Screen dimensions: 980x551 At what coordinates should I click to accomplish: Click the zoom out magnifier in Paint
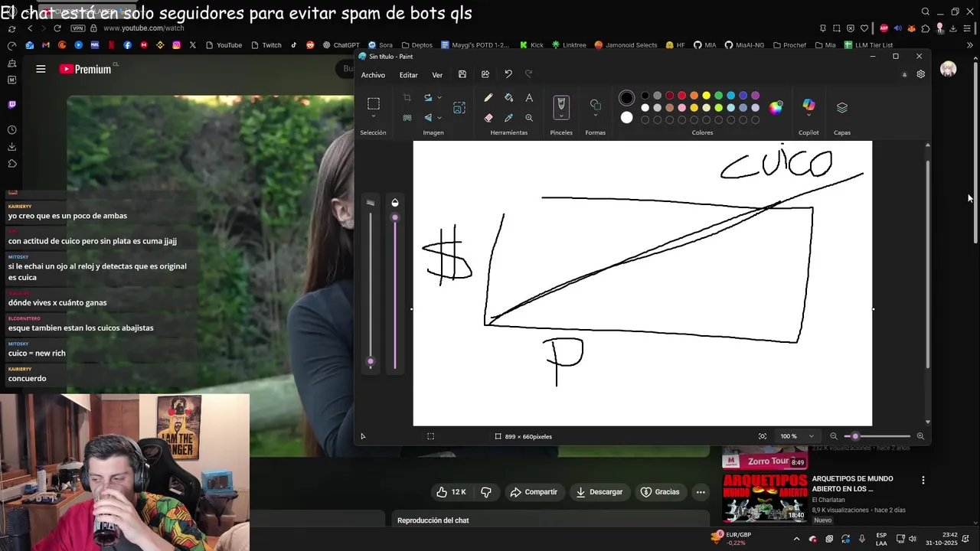pyautogui.click(x=834, y=436)
